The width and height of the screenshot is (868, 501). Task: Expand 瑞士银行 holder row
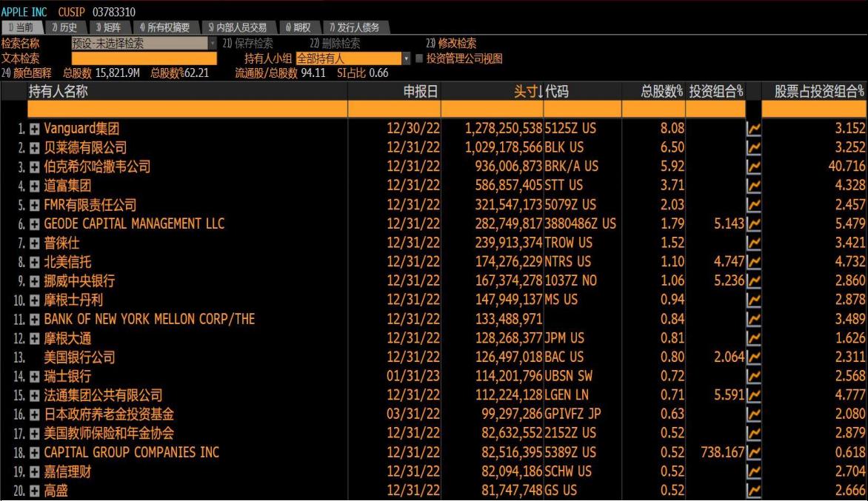(x=34, y=377)
